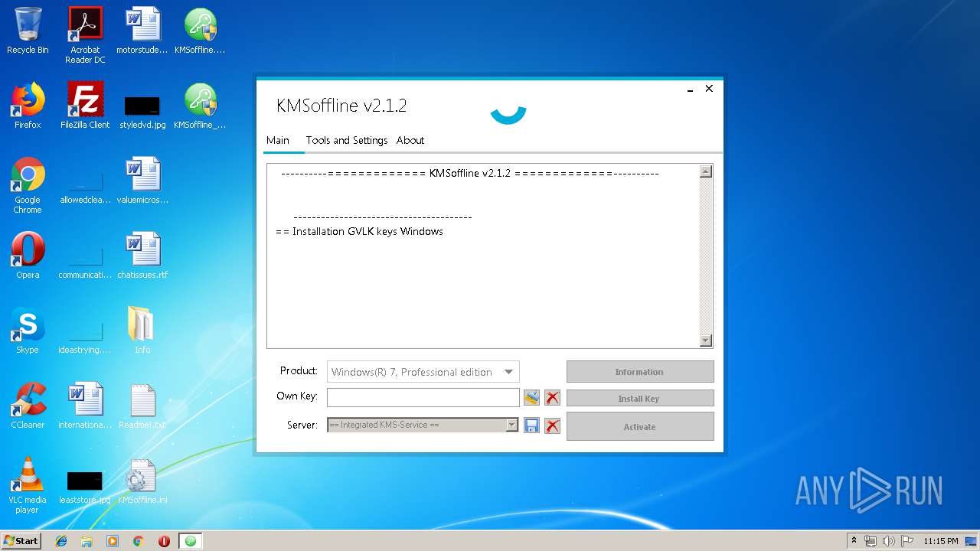The height and width of the screenshot is (551, 980).
Task: Click the log scrollbar up arrow
Action: pyautogui.click(x=706, y=171)
